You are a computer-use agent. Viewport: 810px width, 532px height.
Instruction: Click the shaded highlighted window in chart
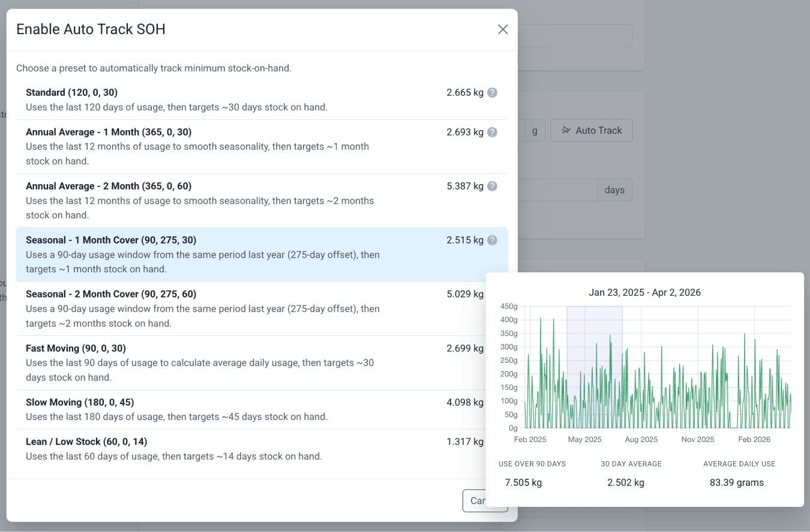pos(595,367)
